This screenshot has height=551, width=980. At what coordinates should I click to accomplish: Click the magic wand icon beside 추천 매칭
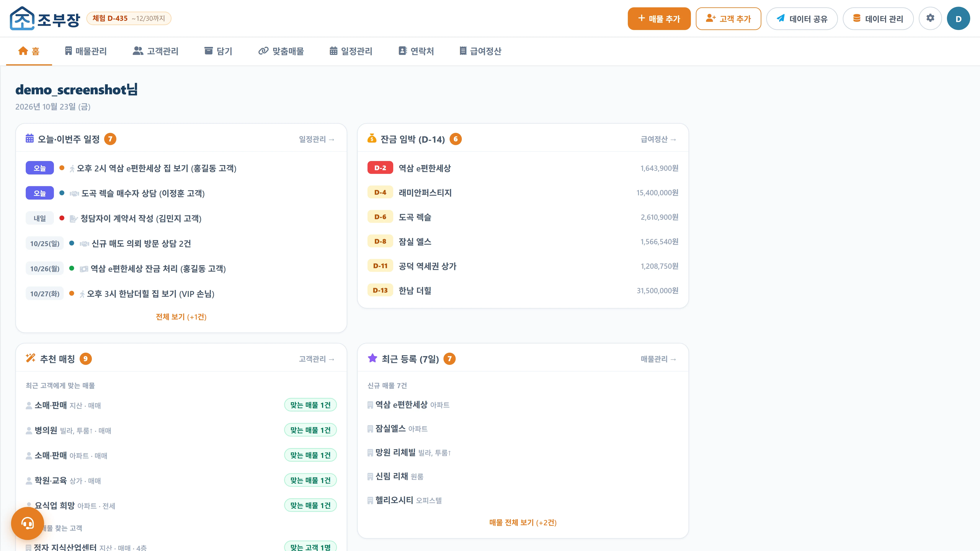point(30,358)
